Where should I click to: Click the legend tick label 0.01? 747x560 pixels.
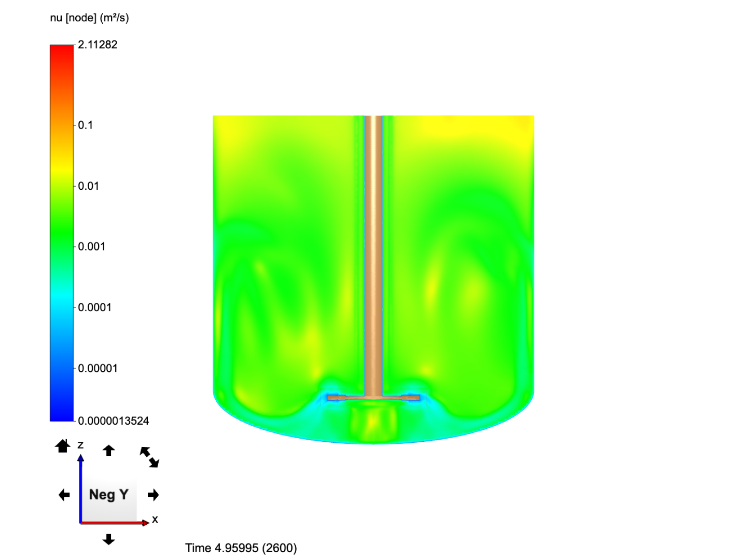(88, 186)
